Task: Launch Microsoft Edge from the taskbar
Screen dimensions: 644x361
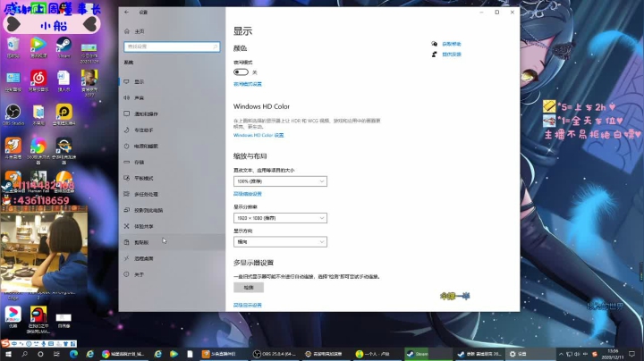Action: pos(73,354)
